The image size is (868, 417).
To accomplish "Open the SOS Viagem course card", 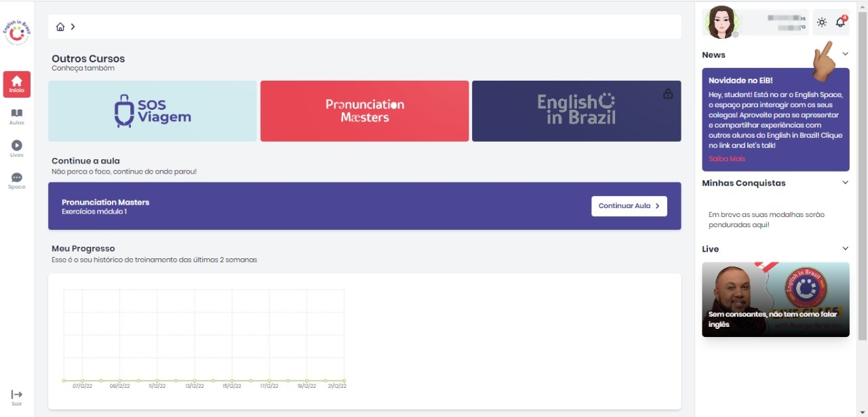I will tap(153, 111).
